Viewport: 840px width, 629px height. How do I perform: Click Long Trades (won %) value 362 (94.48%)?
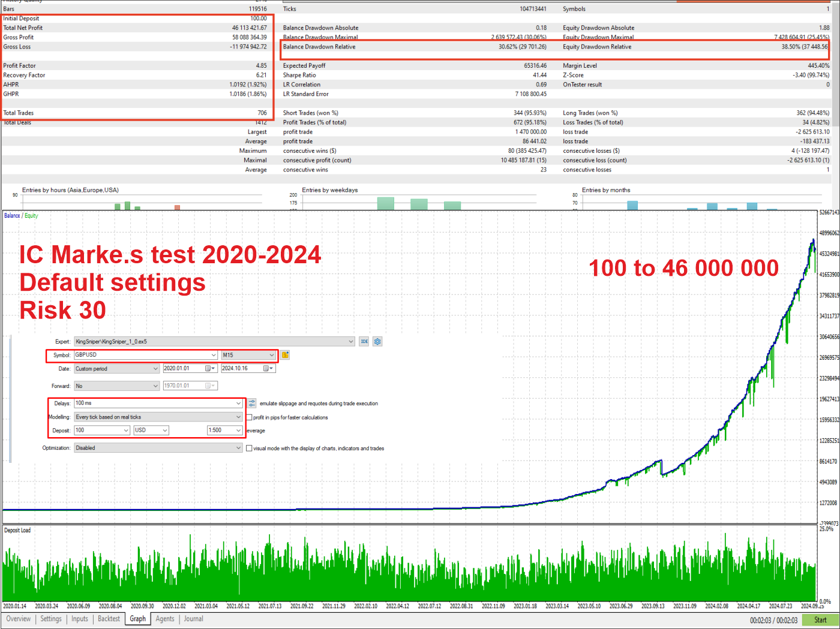point(813,113)
